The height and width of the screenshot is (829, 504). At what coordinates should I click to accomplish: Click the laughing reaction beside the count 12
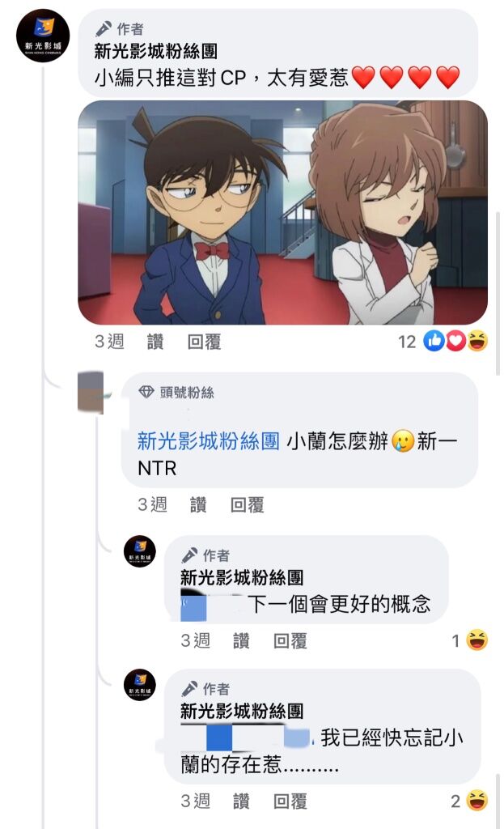[x=477, y=341]
